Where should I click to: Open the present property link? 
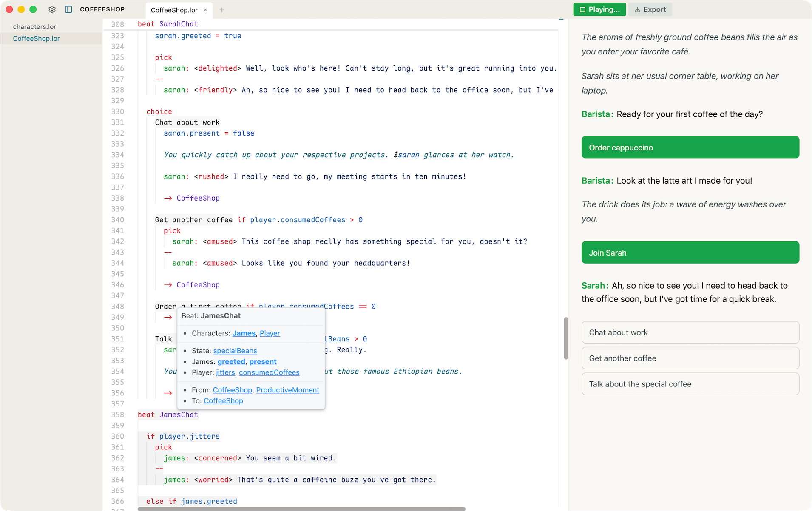click(263, 362)
